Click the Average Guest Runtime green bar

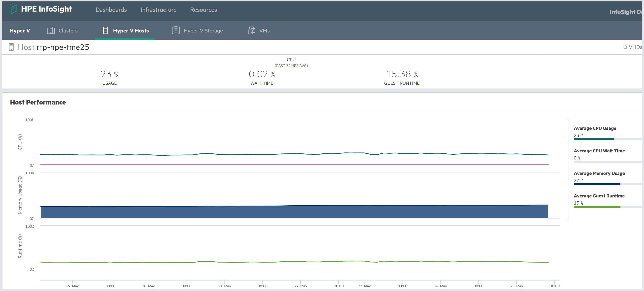tap(597, 207)
